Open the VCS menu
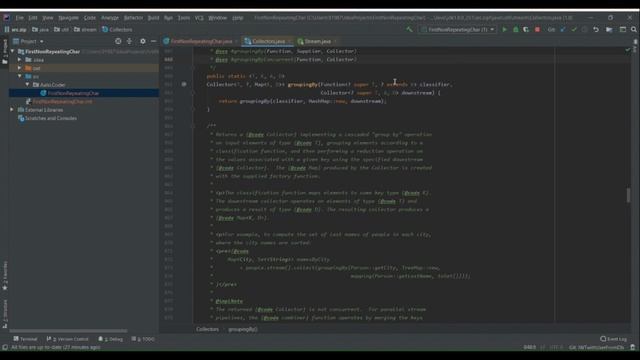The height and width of the screenshot is (360, 640). click(x=199, y=18)
